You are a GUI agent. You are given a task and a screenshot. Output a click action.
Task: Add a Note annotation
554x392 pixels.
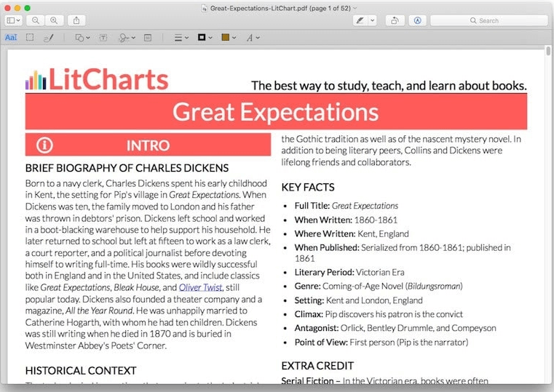[148, 37]
